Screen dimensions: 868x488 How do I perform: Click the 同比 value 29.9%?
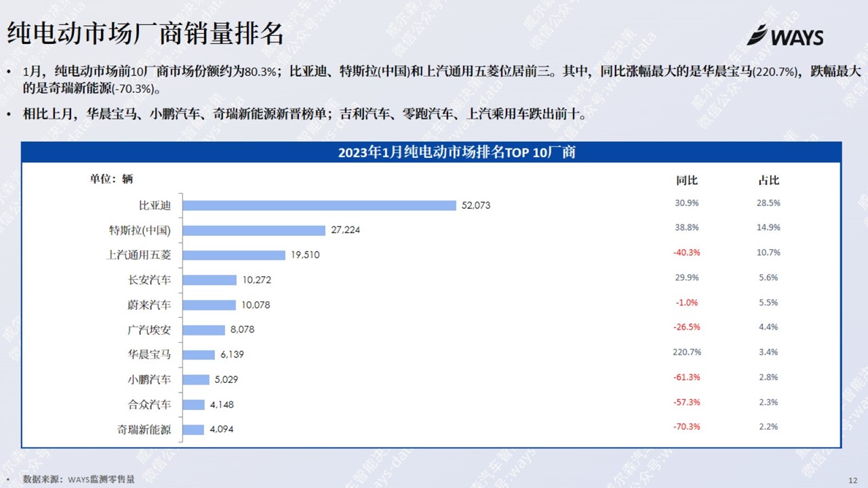point(687,277)
